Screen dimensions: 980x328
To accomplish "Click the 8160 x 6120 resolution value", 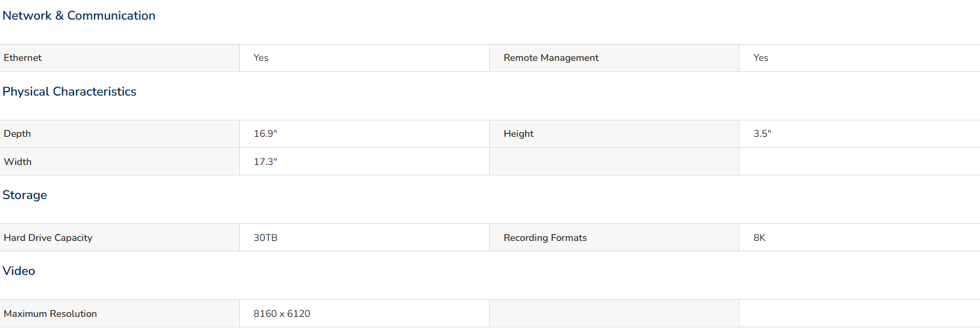I will tap(282, 314).
